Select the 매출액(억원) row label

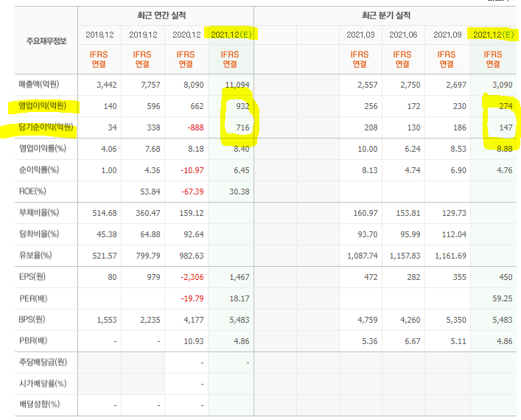39,85
